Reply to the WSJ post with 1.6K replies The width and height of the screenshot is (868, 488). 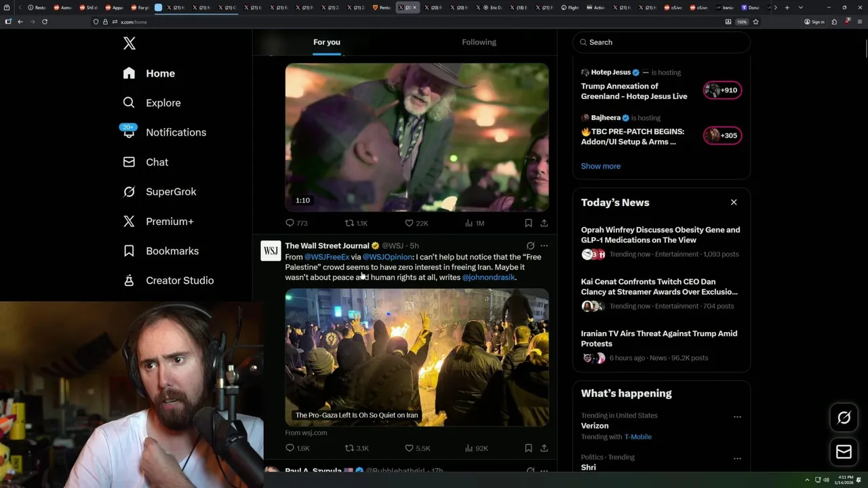coord(297,448)
